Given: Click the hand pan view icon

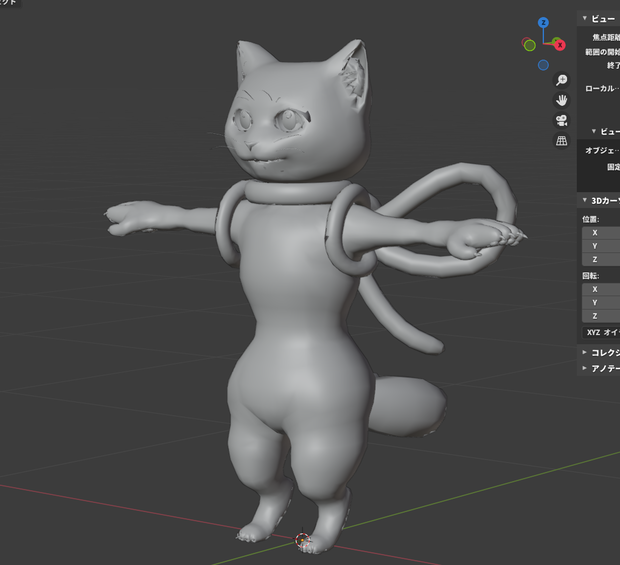Looking at the screenshot, I should tap(561, 100).
